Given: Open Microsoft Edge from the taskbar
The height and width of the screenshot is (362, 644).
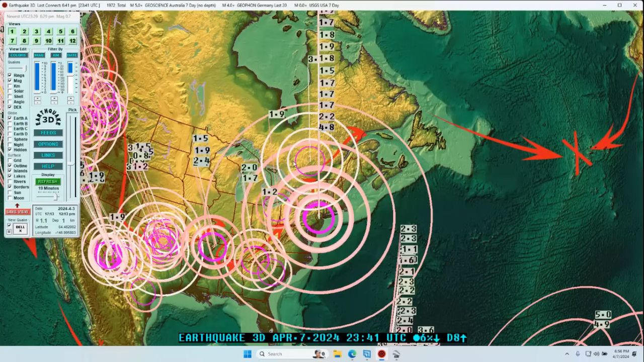Looking at the screenshot, I should pos(352,354).
